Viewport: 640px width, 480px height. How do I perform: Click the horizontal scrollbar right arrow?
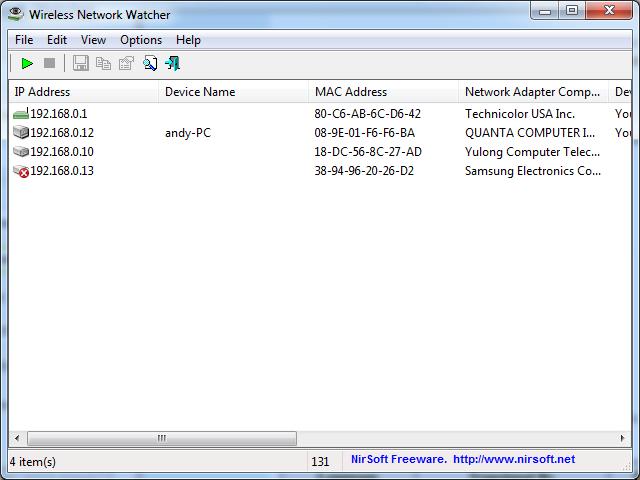point(624,438)
